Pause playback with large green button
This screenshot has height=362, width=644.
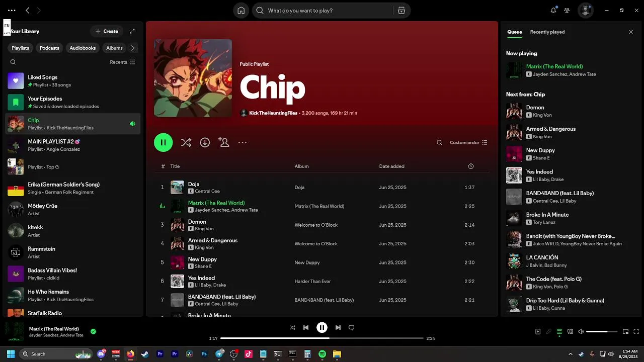tap(164, 142)
